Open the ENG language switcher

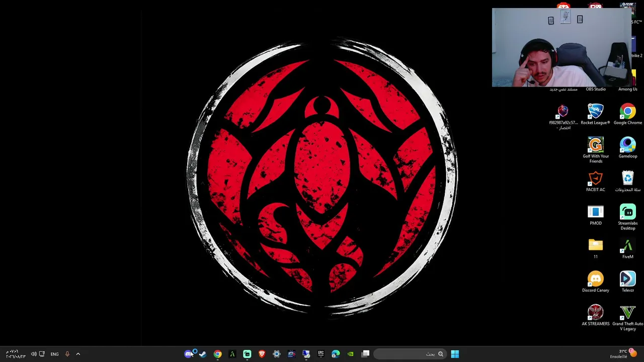(54, 354)
